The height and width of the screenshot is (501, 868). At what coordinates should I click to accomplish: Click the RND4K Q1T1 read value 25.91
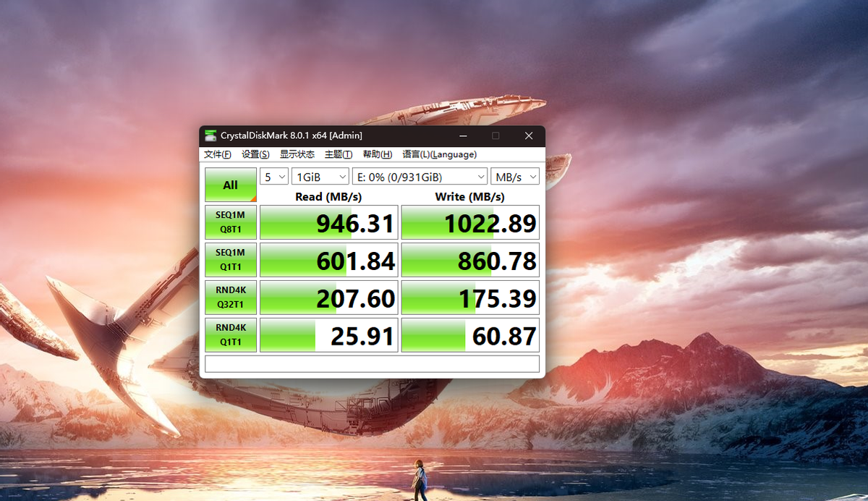click(329, 335)
